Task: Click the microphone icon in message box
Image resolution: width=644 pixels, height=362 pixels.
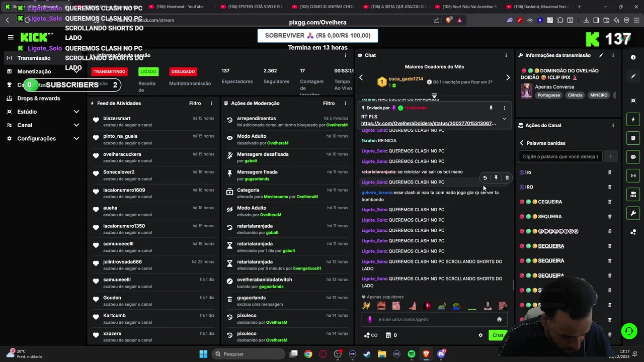Action: [x=370, y=319]
